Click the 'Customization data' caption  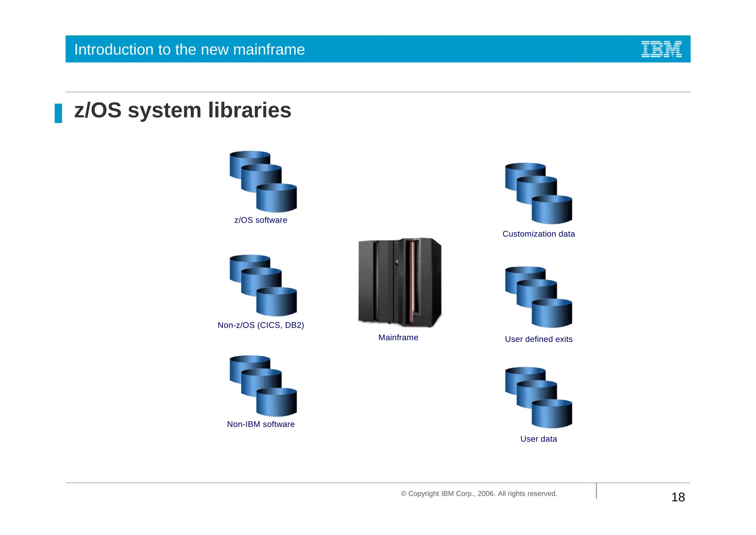point(538,234)
